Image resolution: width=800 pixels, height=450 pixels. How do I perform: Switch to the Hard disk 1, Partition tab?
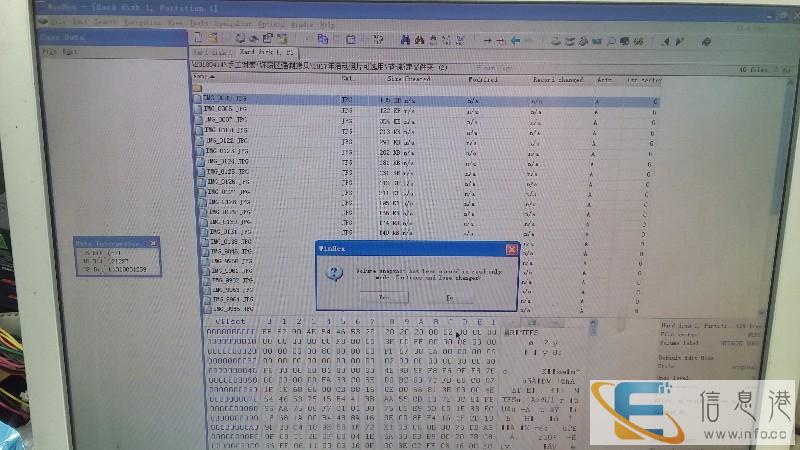coord(265,51)
